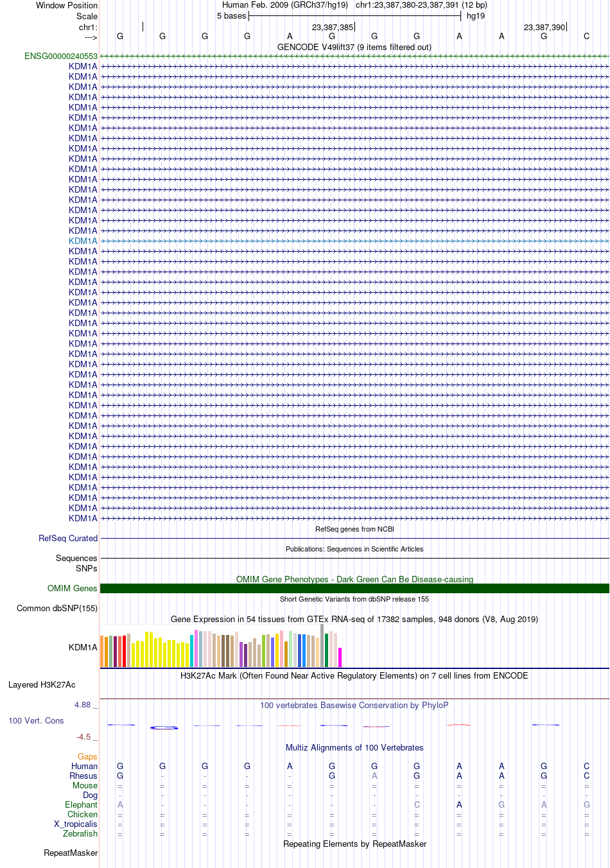
Task: Click the Window Position label
Action: [x=67, y=5]
